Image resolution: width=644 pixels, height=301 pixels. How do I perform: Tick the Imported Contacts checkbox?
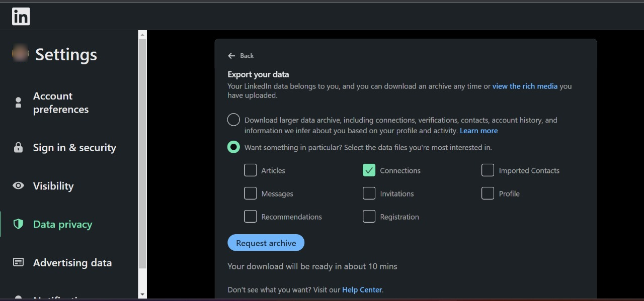tap(488, 170)
